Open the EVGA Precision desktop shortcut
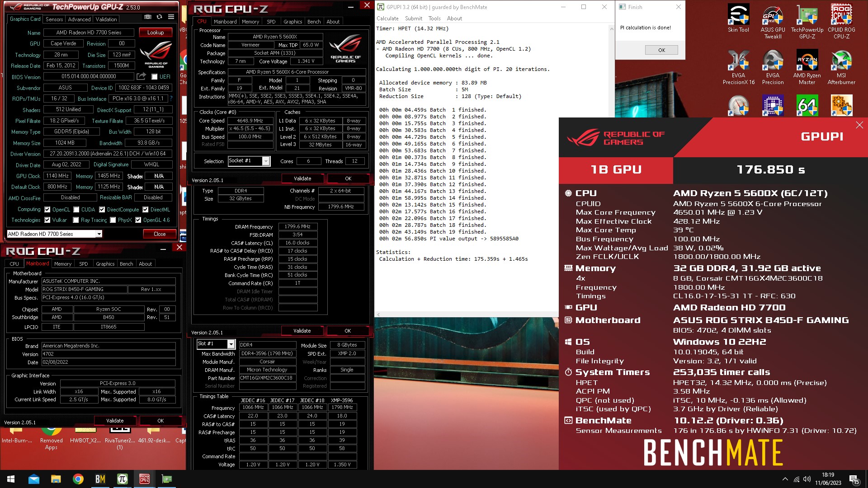This screenshot has width=868, height=488. pos(773,67)
